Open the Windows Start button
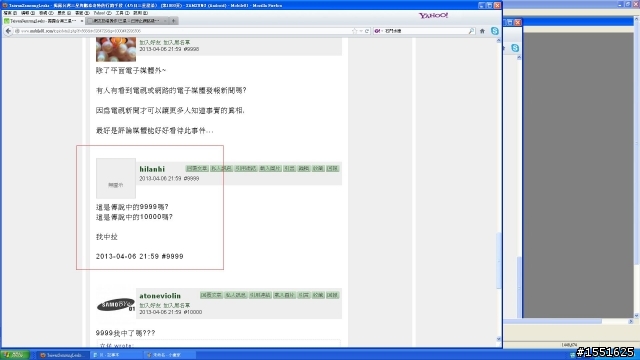 pos(15,355)
